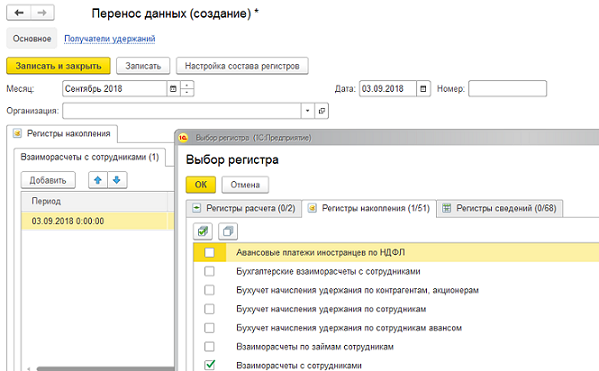Open Получатели удержаний link
Screen dimensions: 599x371
pos(110,39)
